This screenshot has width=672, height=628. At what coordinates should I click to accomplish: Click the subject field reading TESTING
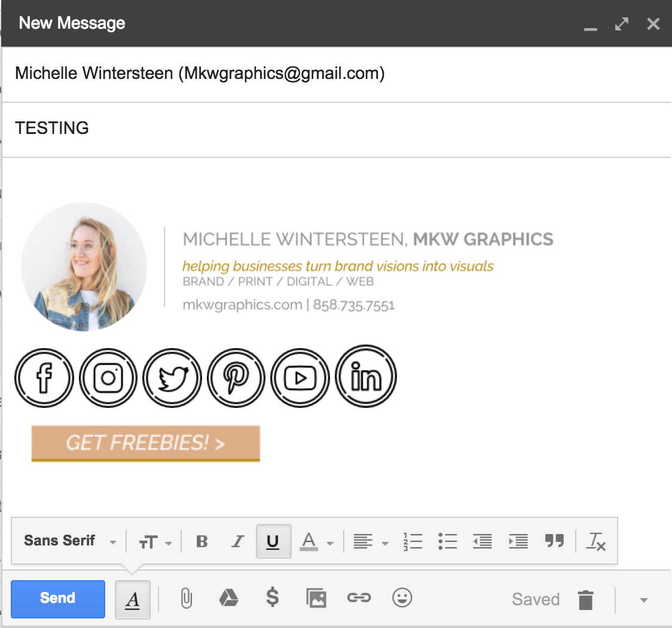pos(337,128)
